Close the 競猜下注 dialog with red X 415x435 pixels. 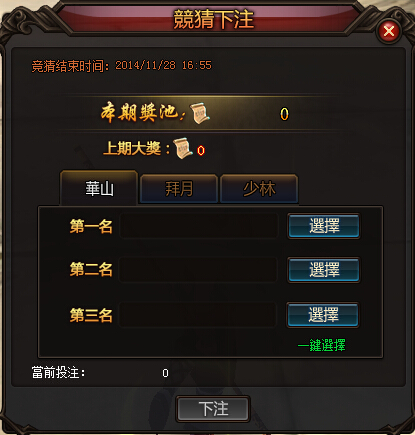[389, 31]
